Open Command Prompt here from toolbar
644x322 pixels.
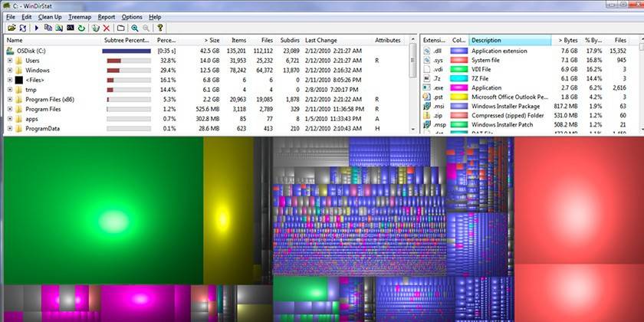[71, 28]
